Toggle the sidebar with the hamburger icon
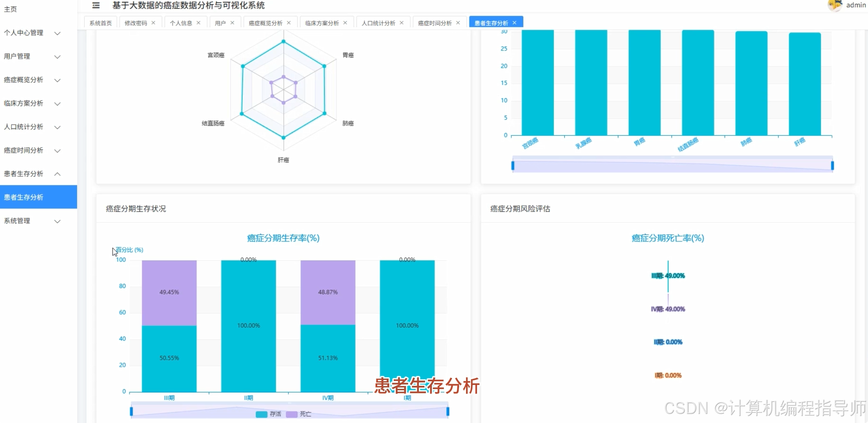 [96, 6]
